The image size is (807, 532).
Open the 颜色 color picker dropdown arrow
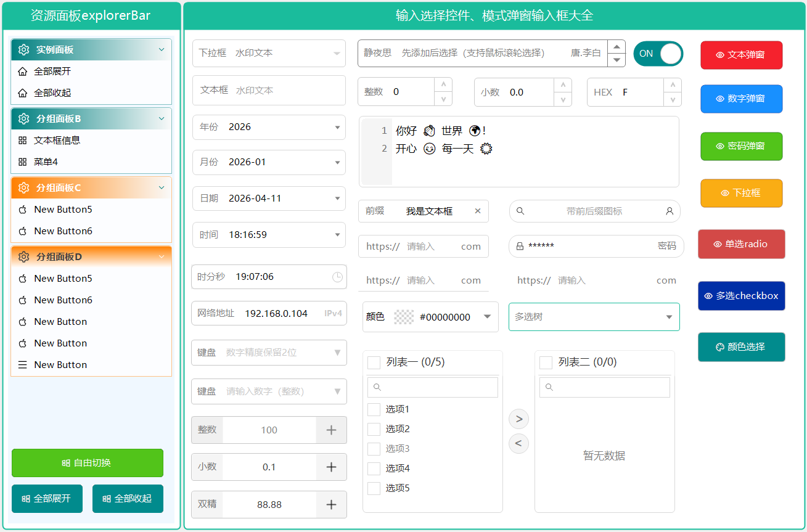point(487,317)
